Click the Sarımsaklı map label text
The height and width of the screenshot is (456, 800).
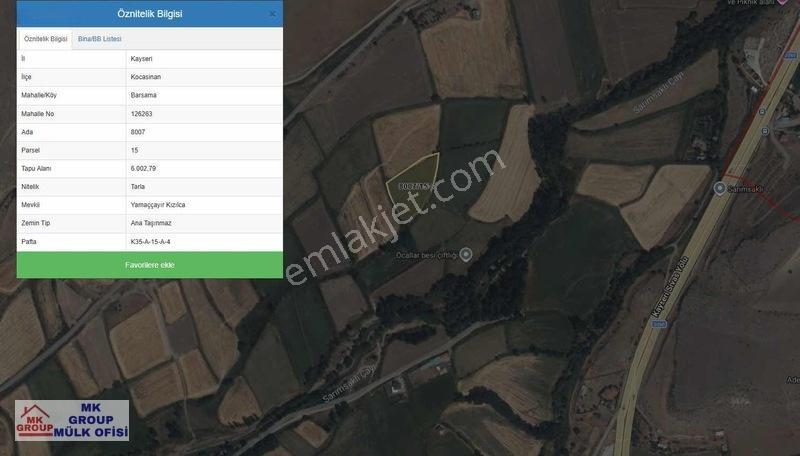click(x=745, y=189)
